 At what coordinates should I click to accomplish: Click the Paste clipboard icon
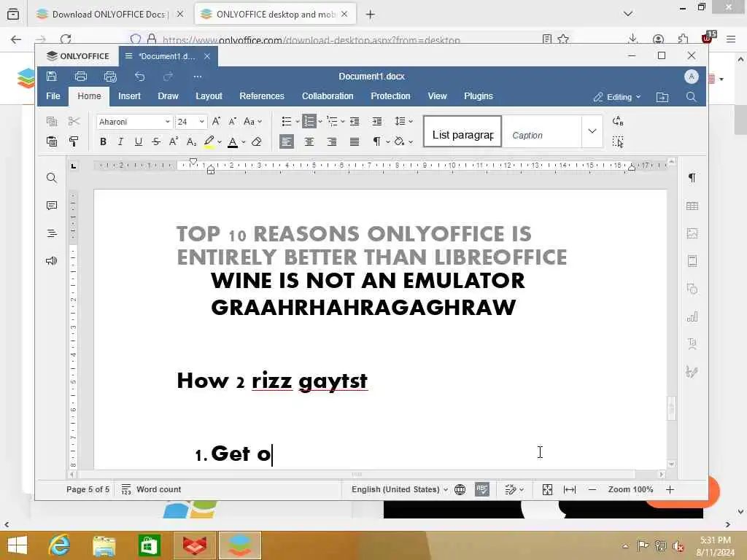(x=52, y=141)
